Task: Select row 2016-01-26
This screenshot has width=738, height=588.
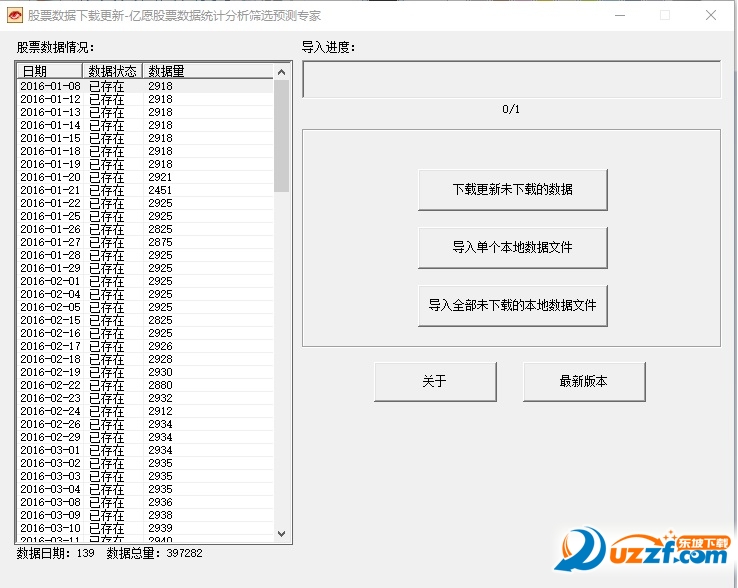Action: point(145,229)
